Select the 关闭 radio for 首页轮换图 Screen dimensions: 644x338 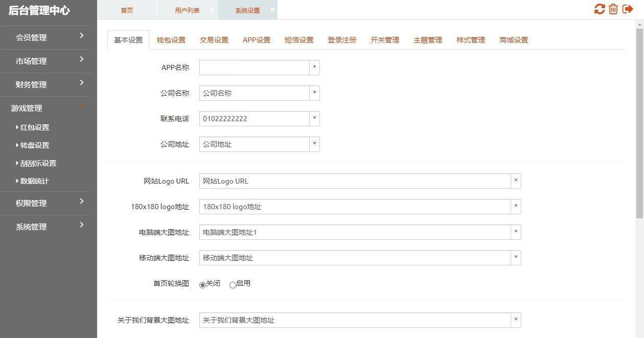pos(203,285)
